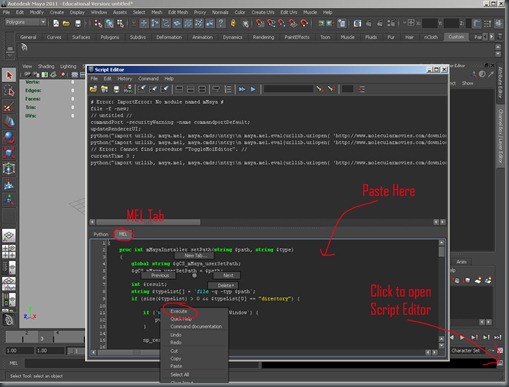Toggle Show Line Numbers icon

[x=228, y=89]
